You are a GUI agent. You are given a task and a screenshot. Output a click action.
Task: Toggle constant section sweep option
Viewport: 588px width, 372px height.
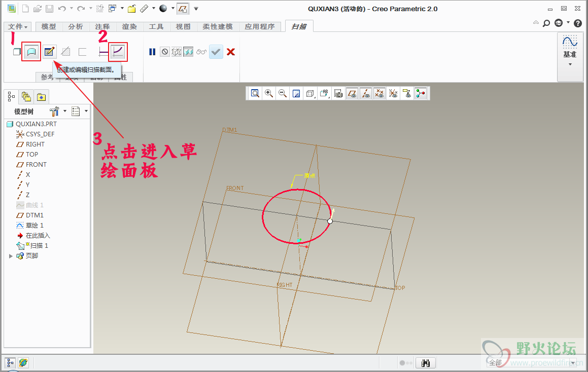click(103, 52)
